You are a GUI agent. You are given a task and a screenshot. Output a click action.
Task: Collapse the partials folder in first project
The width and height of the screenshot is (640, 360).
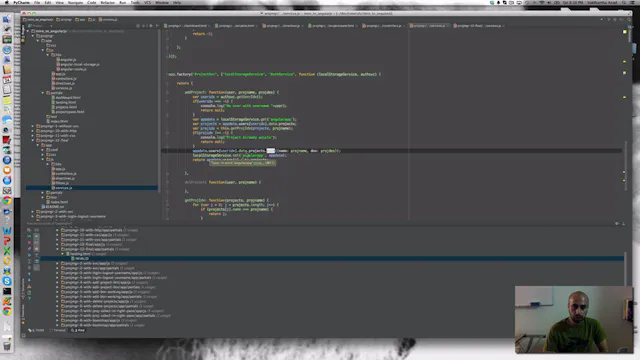(42, 93)
